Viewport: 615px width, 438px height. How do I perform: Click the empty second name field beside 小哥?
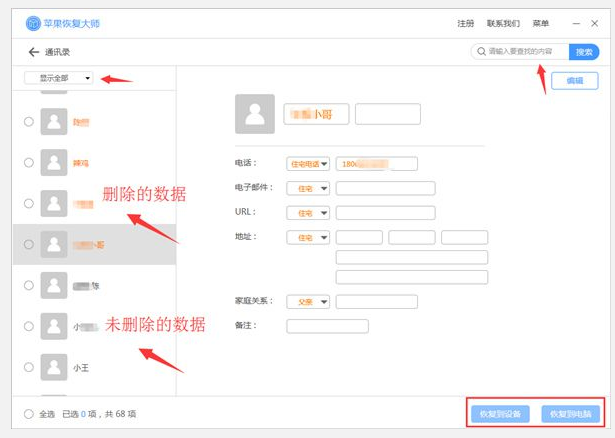(388, 114)
